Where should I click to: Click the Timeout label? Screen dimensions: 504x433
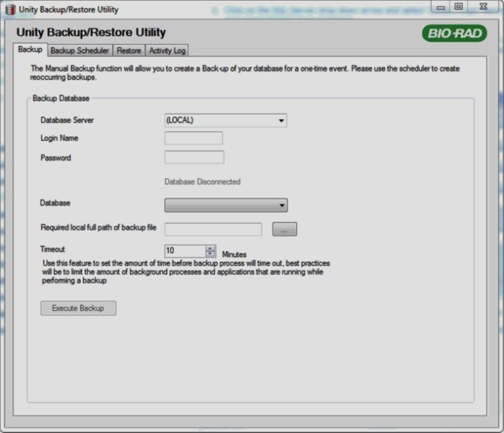tap(52, 249)
